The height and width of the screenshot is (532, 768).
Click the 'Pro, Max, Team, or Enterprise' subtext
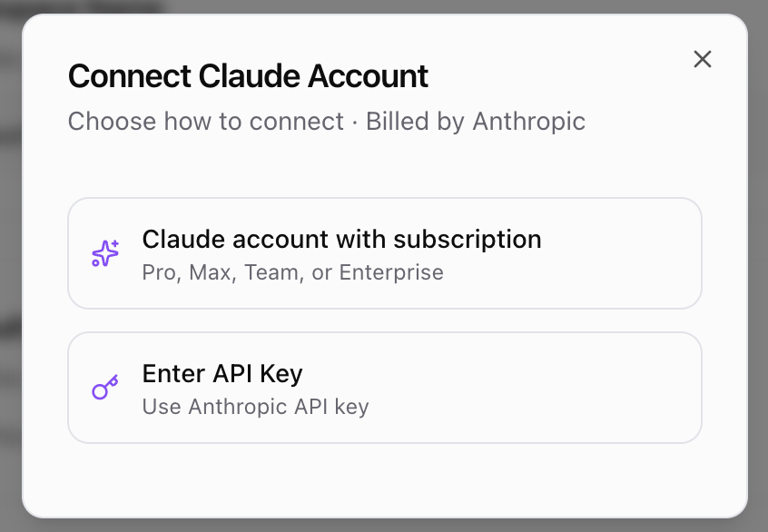click(x=292, y=271)
